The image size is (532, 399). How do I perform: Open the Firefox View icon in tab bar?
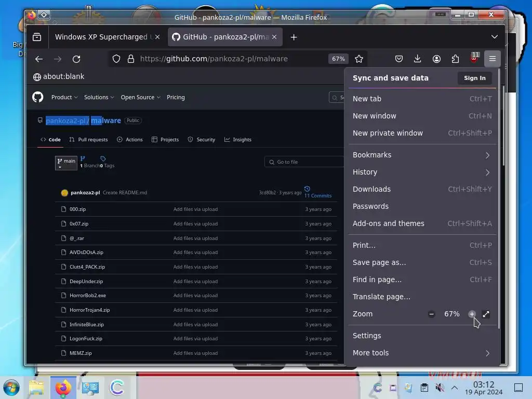point(37,37)
